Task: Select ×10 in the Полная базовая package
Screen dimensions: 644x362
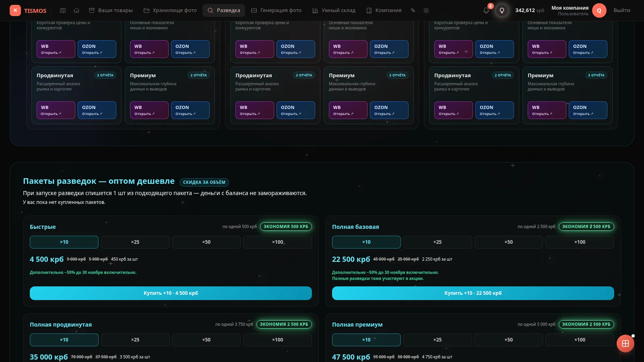Action: coord(366,242)
